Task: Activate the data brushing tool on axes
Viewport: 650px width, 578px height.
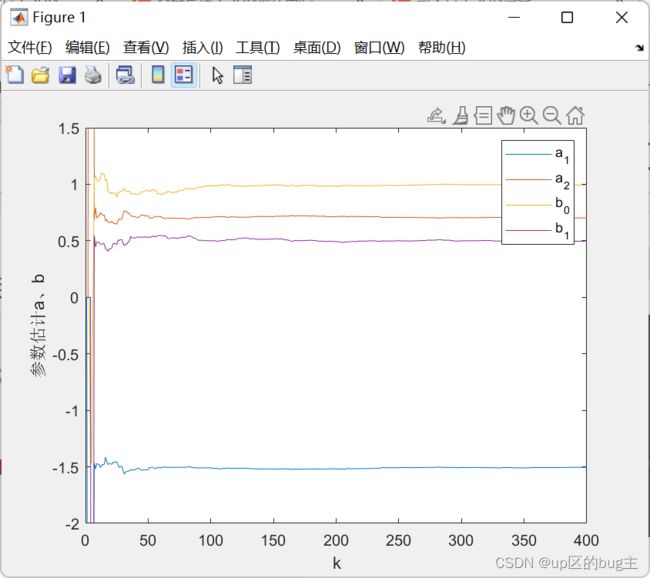Action: (x=461, y=116)
